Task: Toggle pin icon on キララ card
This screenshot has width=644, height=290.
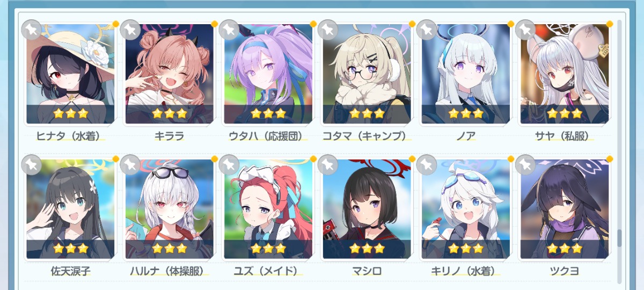Action: coord(130,30)
